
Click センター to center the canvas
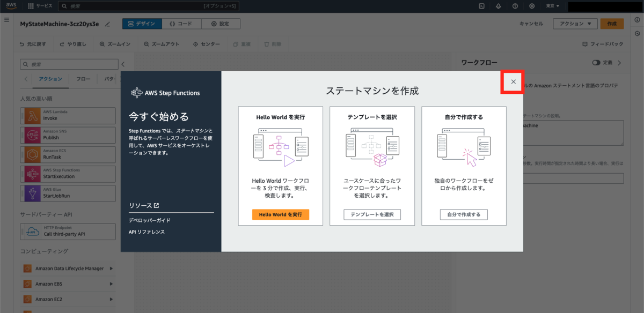[207, 44]
